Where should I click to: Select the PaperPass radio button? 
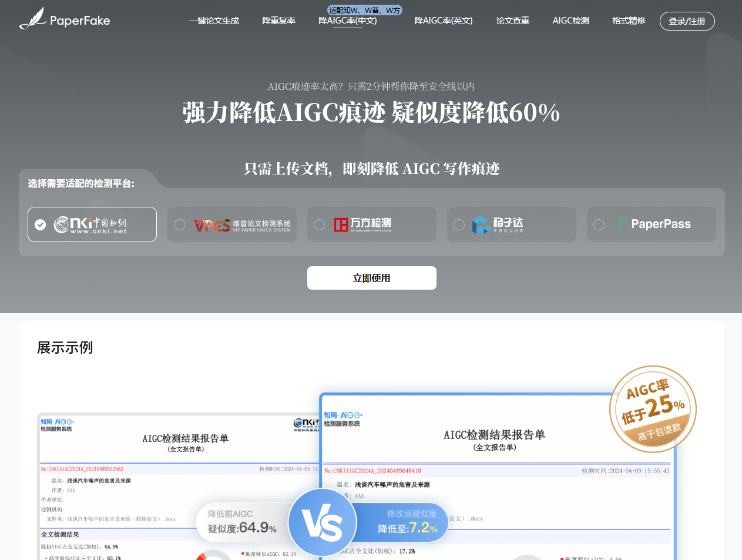[599, 224]
